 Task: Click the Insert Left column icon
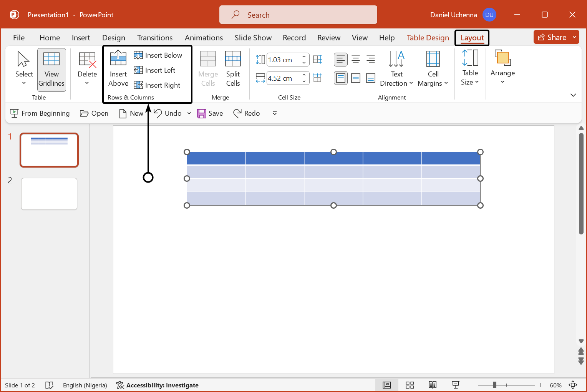coord(138,70)
